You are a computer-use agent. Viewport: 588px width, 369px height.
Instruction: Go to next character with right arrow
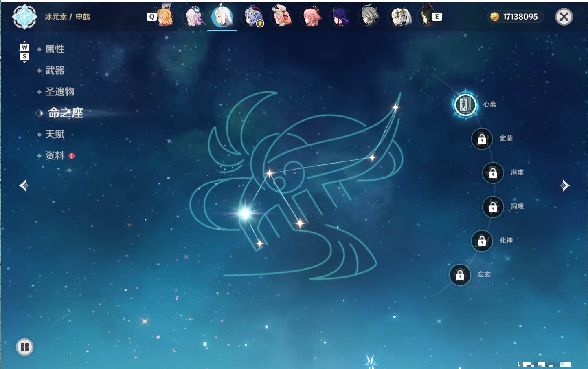[x=565, y=186]
